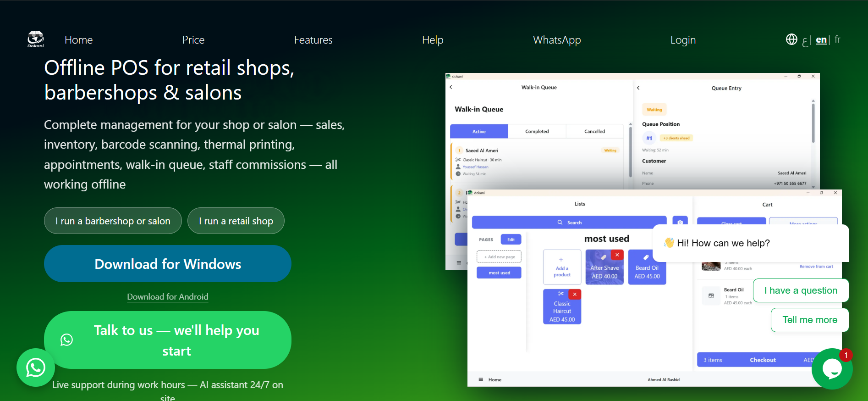Select the 'most used' page button

499,273
